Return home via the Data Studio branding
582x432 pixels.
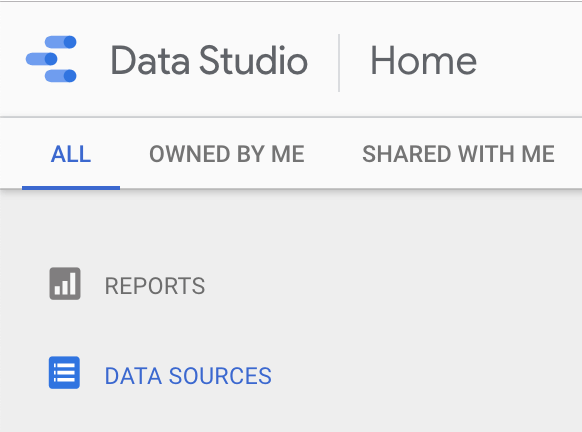[167, 59]
